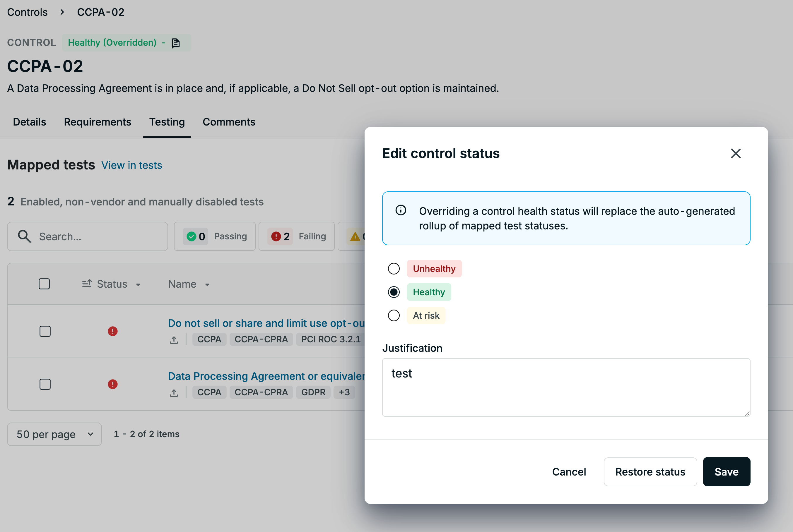Open the override justification note icon
The width and height of the screenshot is (793, 532).
coord(175,43)
